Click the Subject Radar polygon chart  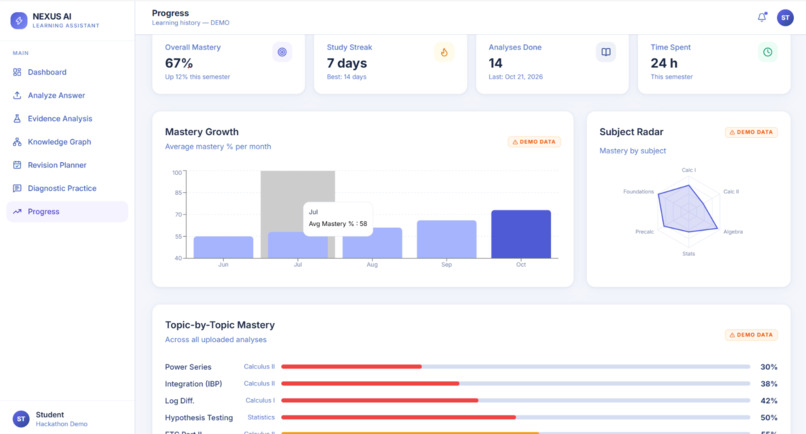pyautogui.click(x=687, y=209)
